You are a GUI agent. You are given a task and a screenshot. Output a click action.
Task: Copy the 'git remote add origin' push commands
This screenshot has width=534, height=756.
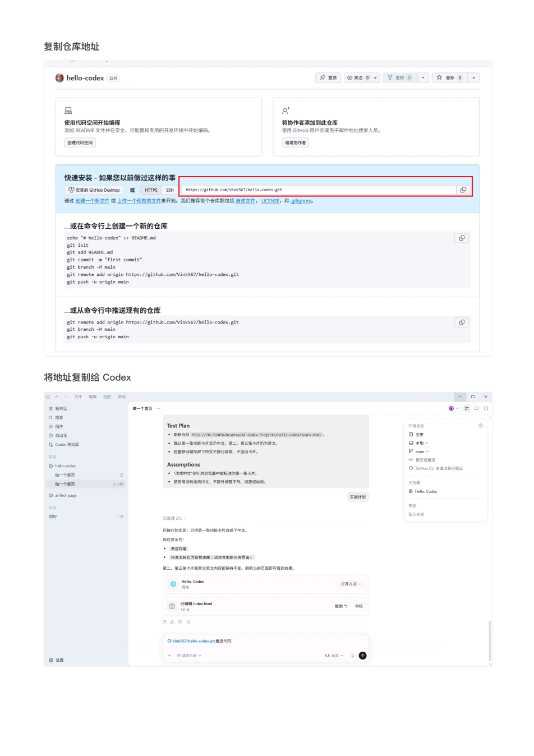462,322
